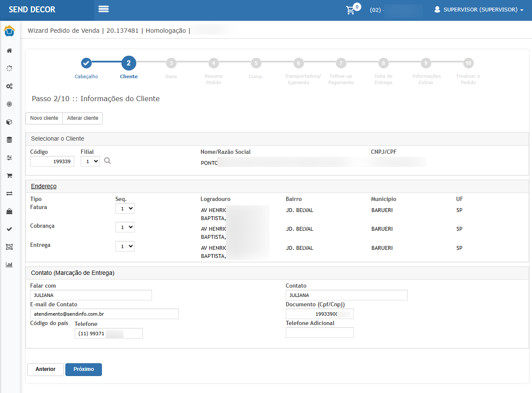Viewport: 532px width, 393px height.
Task: Click the bar chart reports icon
Action: click(x=9, y=265)
